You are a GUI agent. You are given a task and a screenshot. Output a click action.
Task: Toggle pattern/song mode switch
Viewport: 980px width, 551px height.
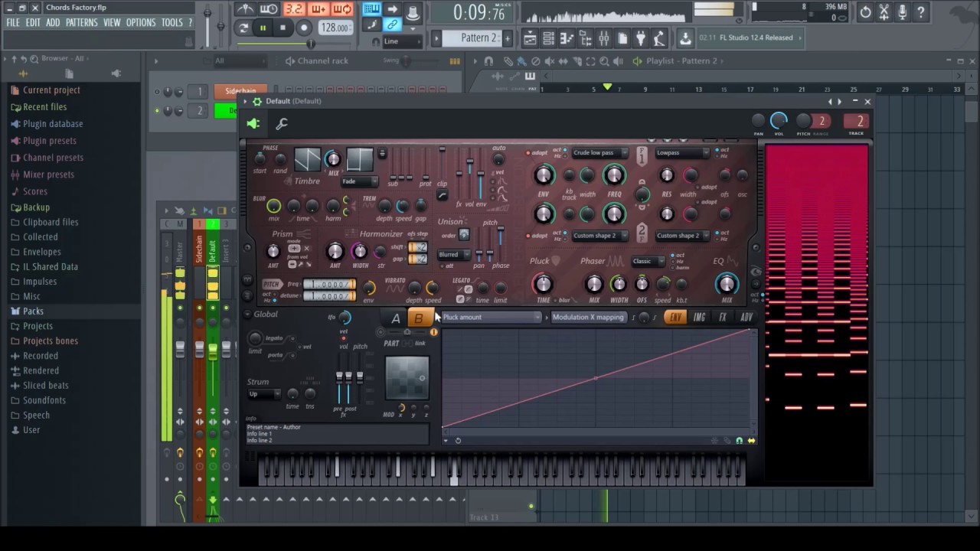click(243, 28)
